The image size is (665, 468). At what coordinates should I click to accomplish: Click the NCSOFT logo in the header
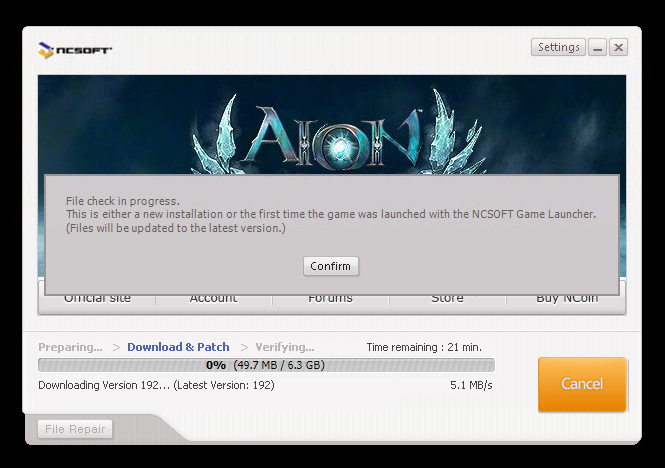(x=74, y=50)
